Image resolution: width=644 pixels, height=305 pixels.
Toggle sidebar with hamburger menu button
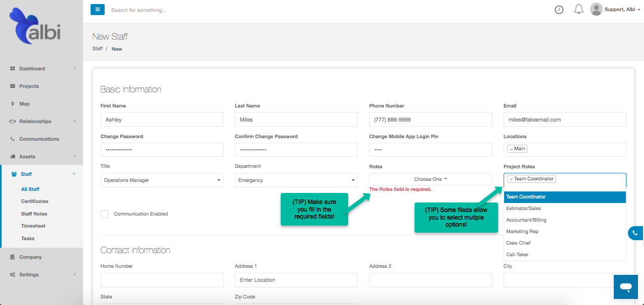98,10
